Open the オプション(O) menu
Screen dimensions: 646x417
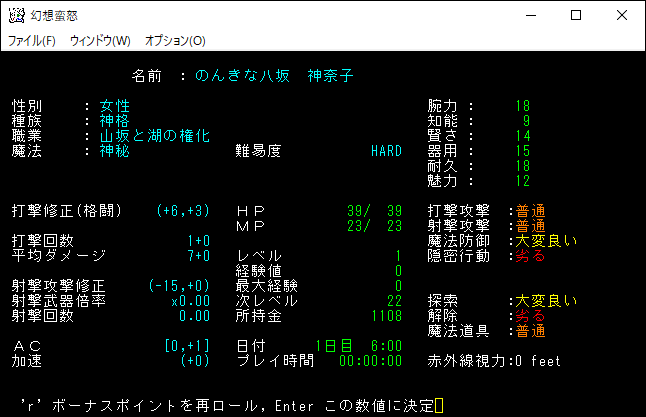(175, 41)
